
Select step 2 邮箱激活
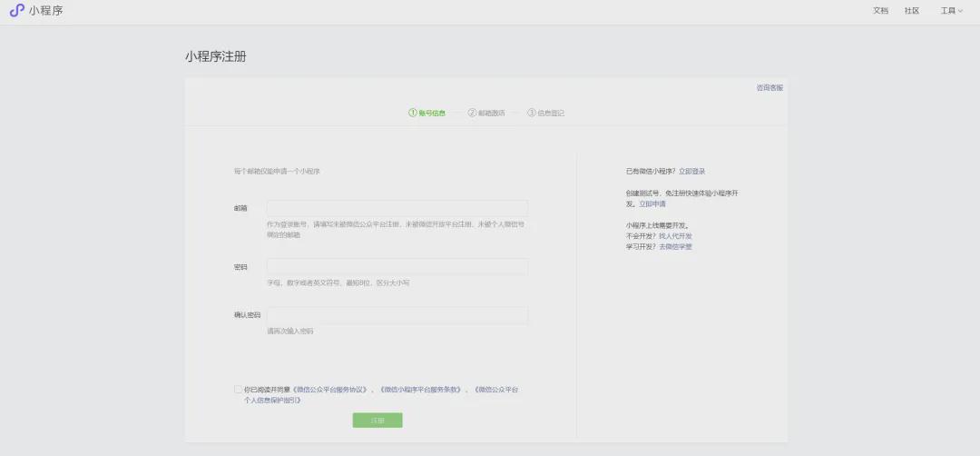coord(486,114)
